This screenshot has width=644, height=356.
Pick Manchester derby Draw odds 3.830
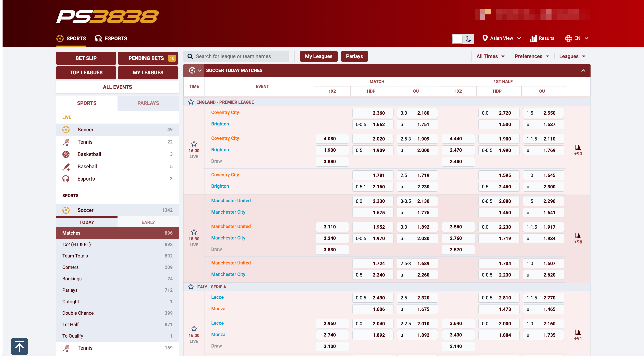332,250
